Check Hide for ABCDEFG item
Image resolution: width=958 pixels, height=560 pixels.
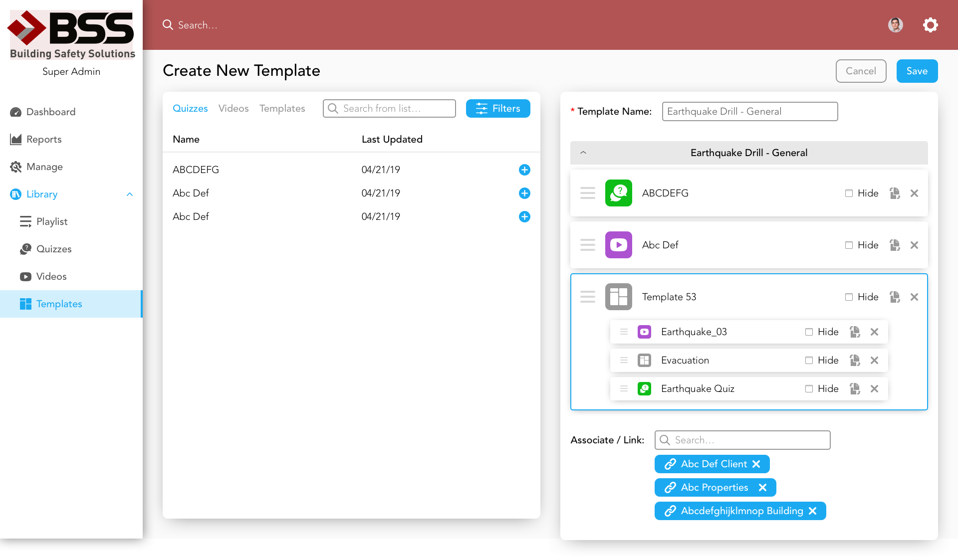pos(849,193)
